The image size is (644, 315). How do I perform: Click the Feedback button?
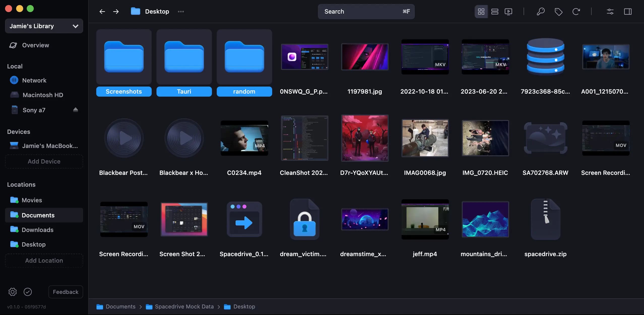click(x=66, y=292)
